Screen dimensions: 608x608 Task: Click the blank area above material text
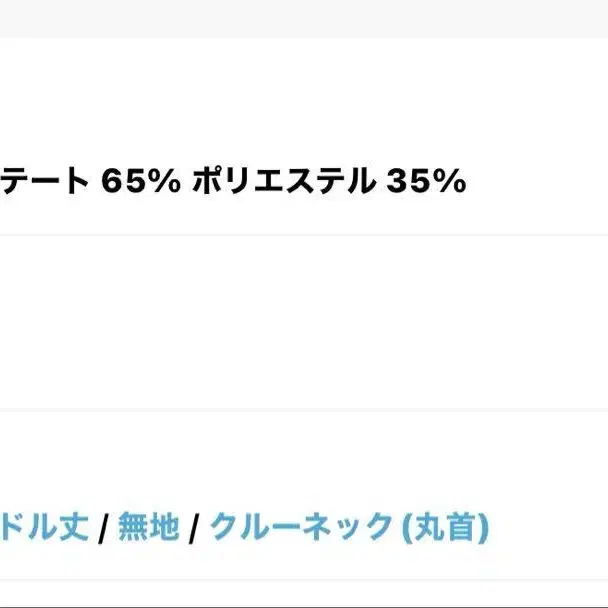[x=304, y=100]
